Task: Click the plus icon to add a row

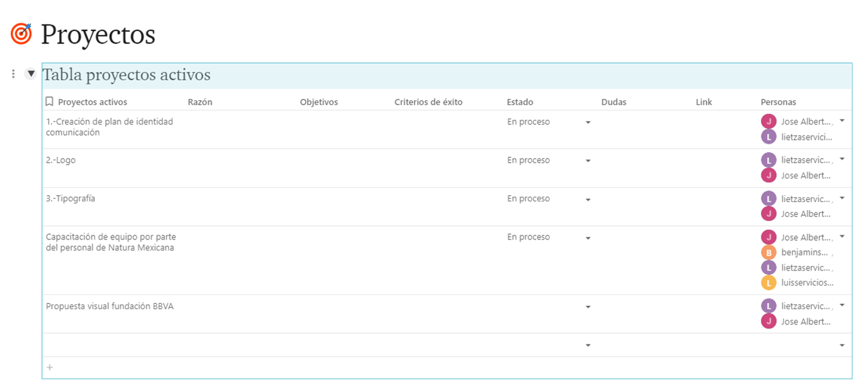Action: (x=50, y=368)
